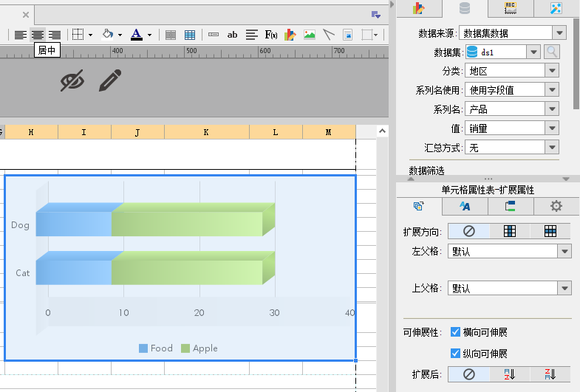Click the Apple legend entry in chart
580x392 pixels.
tap(199, 348)
